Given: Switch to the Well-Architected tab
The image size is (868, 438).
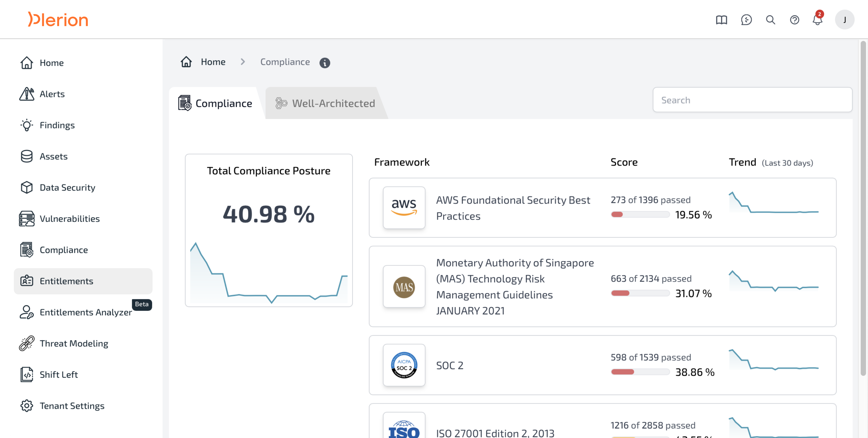Looking at the screenshot, I should [x=325, y=103].
